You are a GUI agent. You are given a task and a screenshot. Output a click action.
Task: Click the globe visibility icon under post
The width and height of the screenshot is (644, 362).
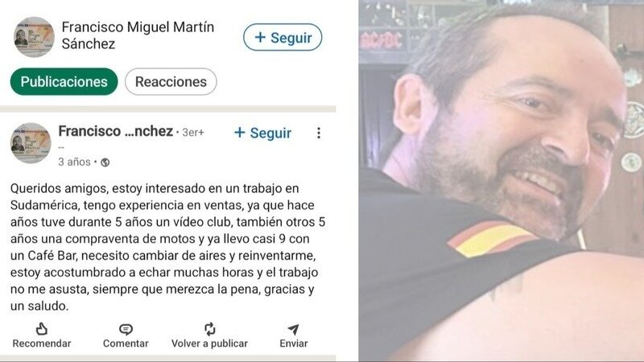105,162
